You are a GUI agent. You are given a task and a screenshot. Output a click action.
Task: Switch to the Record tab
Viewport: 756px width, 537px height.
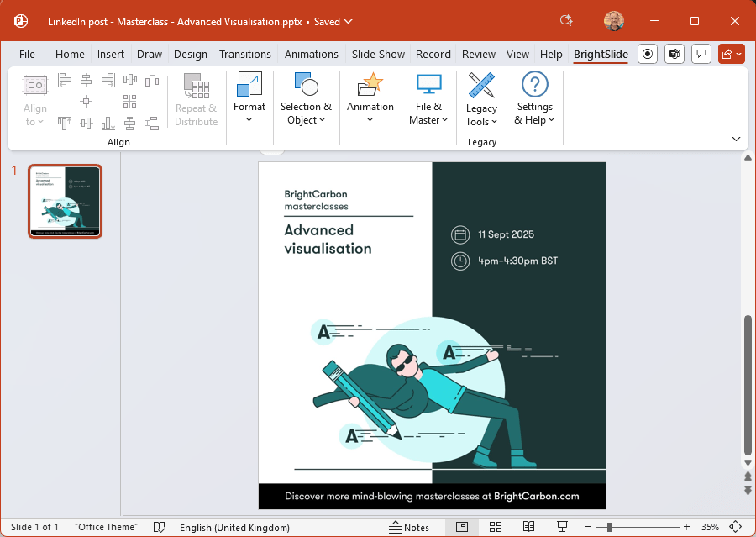pyautogui.click(x=433, y=54)
